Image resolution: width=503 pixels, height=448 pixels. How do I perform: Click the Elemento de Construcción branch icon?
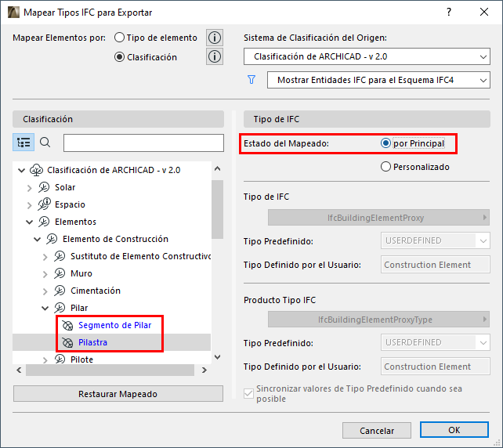click(x=52, y=239)
